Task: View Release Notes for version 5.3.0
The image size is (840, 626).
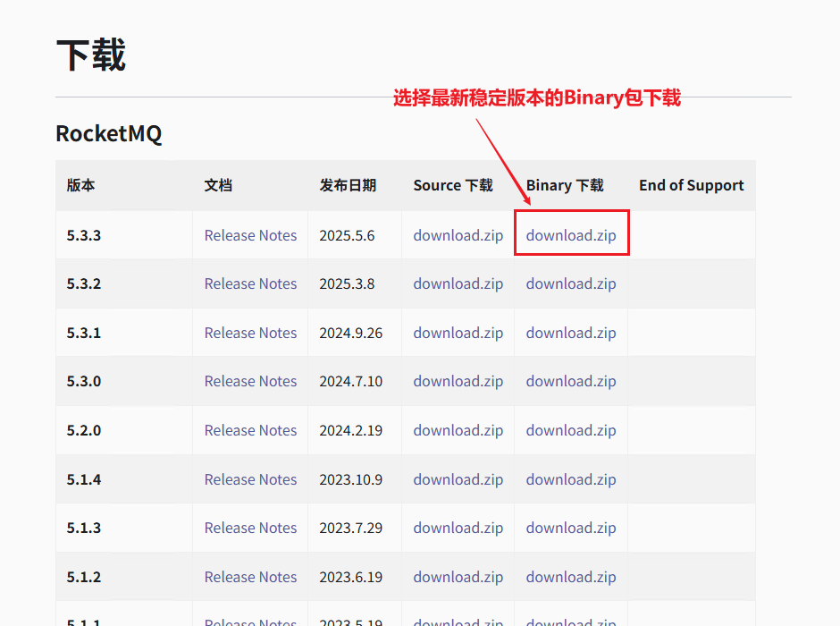Action: tap(250, 381)
